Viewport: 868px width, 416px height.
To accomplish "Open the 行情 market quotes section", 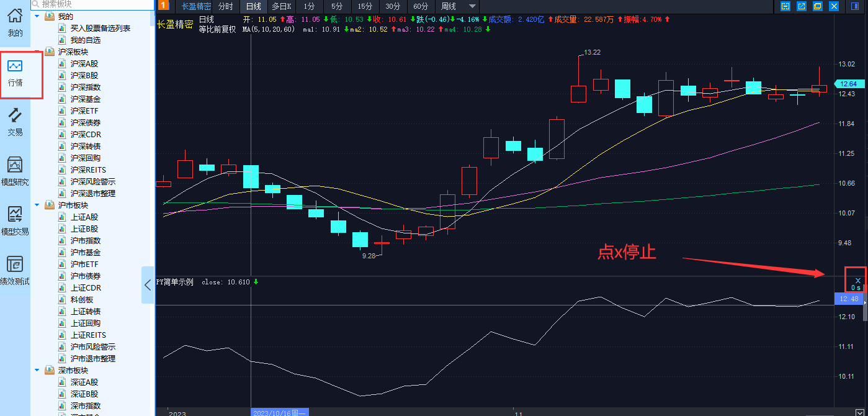I will [x=16, y=73].
